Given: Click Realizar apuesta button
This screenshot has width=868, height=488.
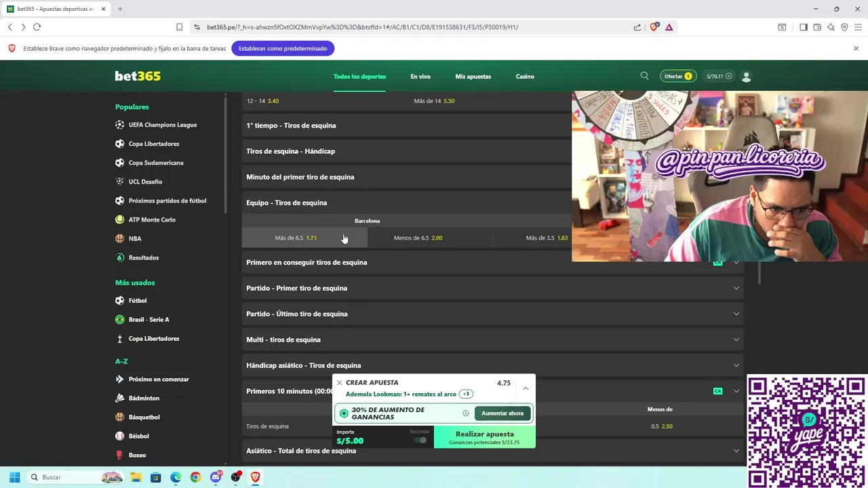Looking at the screenshot, I should click(485, 437).
